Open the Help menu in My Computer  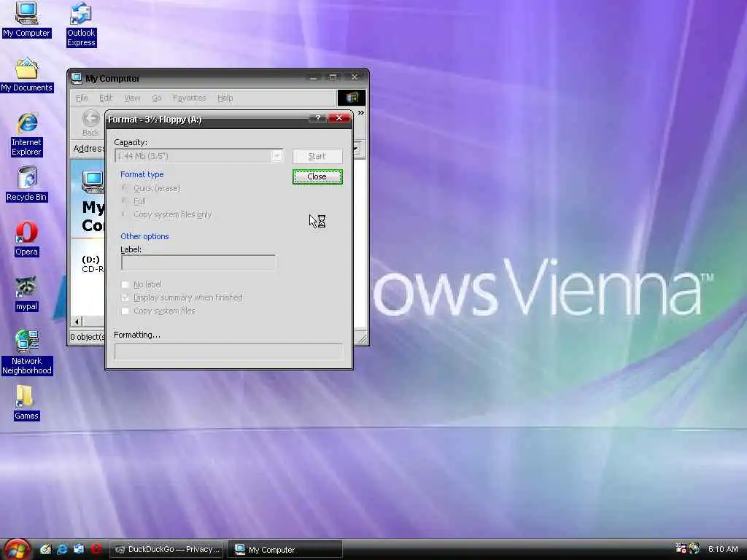[225, 98]
